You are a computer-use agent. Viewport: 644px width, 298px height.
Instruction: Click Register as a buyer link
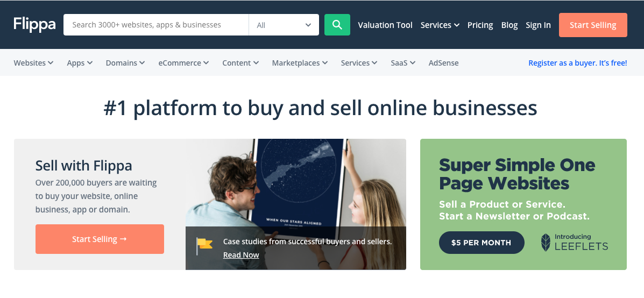tap(577, 63)
